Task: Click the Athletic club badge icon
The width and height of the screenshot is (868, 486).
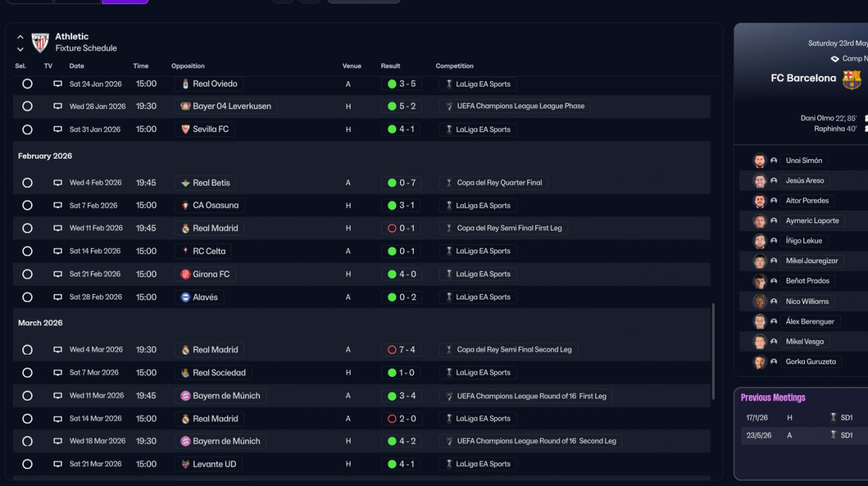Action: [x=41, y=43]
